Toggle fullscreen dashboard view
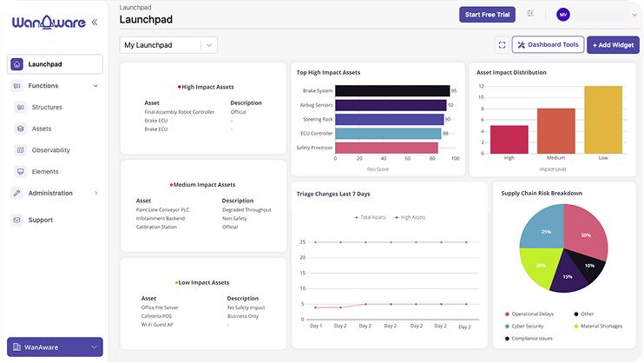644x363 pixels. coord(502,45)
